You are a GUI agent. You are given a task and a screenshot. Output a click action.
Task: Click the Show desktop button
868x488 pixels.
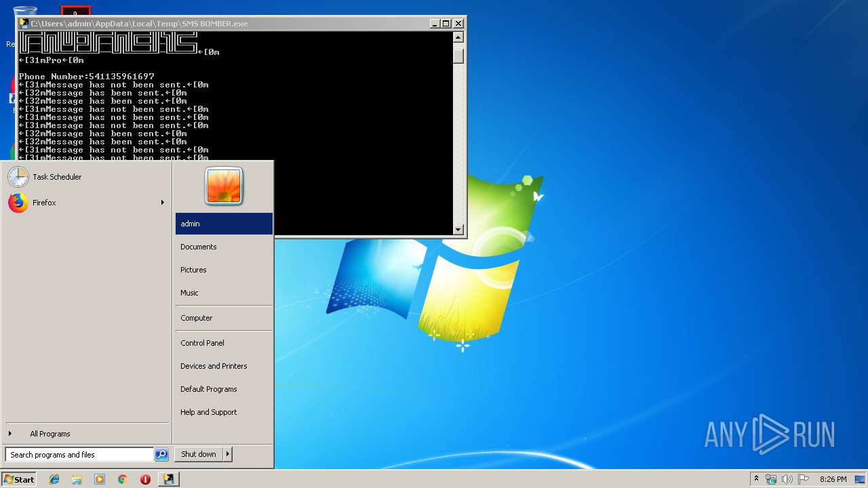tap(861, 479)
